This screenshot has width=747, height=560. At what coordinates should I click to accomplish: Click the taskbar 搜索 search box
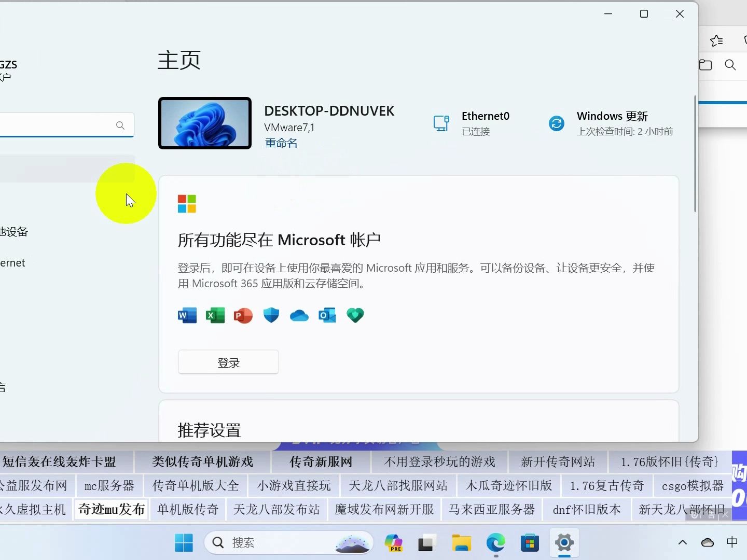pos(288,543)
